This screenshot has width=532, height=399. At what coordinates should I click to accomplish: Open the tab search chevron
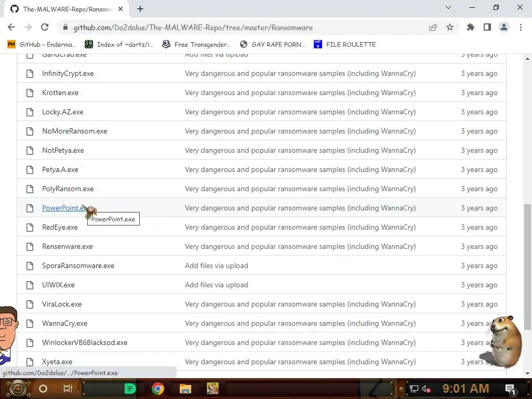point(448,7)
